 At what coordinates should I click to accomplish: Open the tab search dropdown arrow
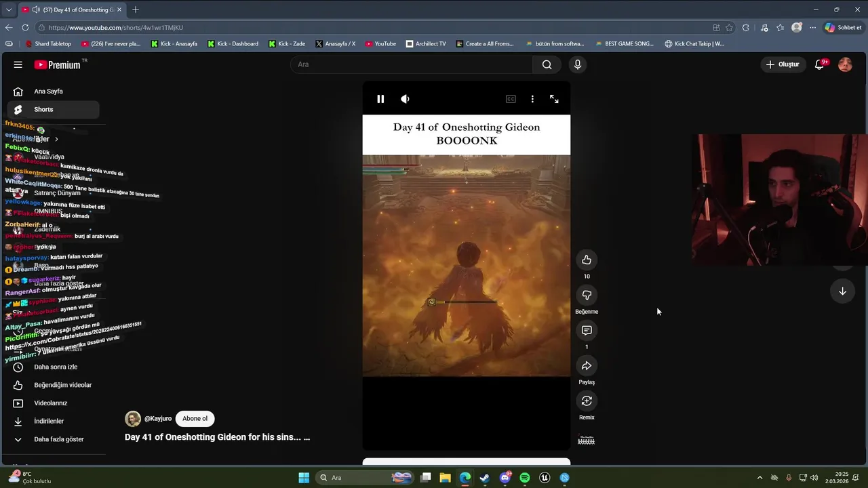pyautogui.click(x=9, y=9)
